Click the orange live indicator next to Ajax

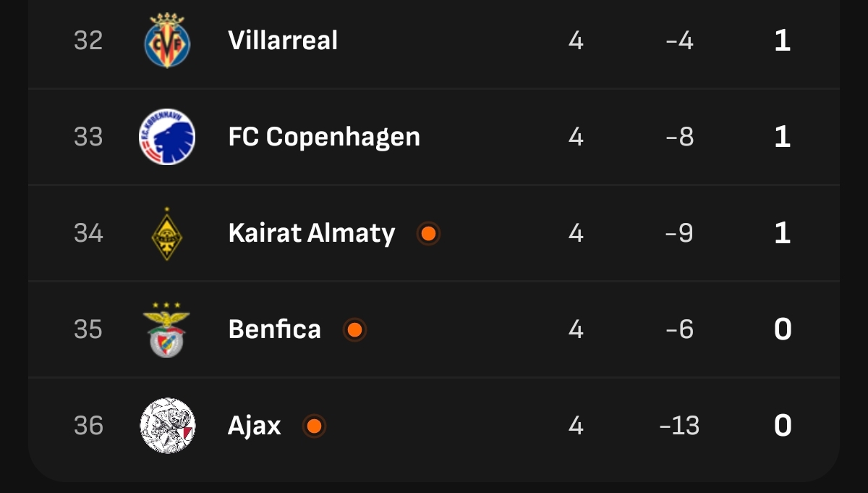click(314, 426)
